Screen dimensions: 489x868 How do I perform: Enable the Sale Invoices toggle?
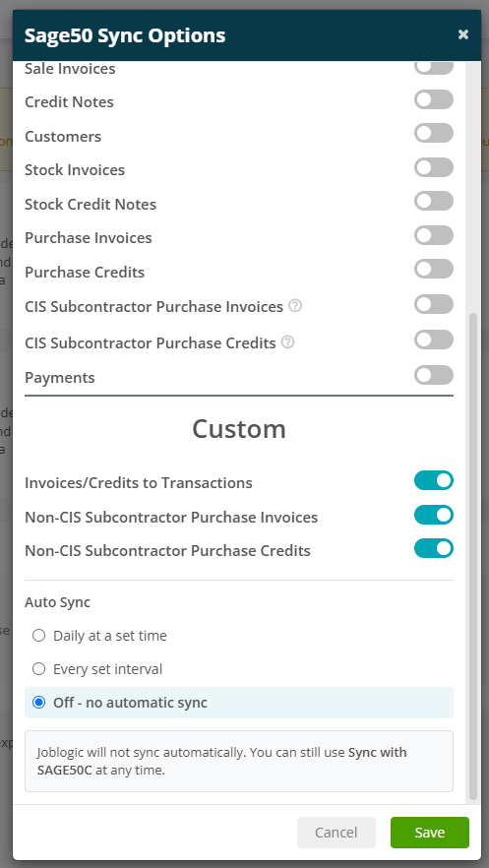pyautogui.click(x=434, y=67)
